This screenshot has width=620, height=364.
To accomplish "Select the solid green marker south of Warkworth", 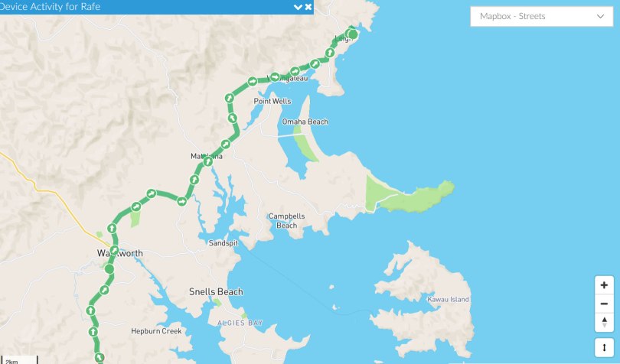I will (x=109, y=269).
